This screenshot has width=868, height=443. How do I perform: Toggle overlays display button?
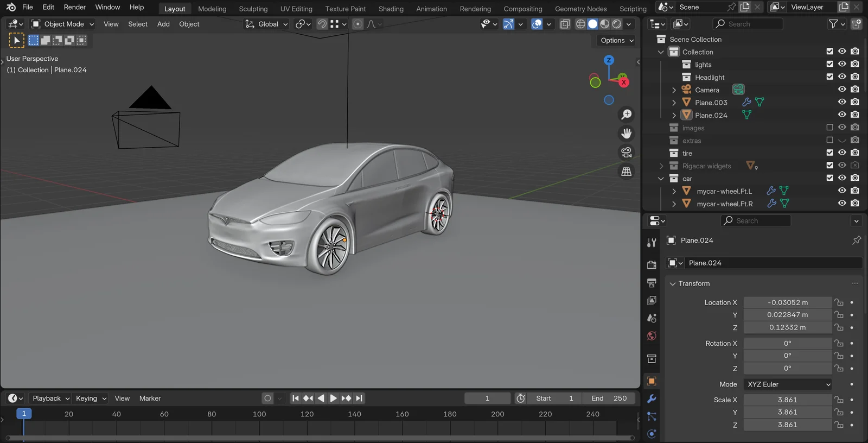537,24
